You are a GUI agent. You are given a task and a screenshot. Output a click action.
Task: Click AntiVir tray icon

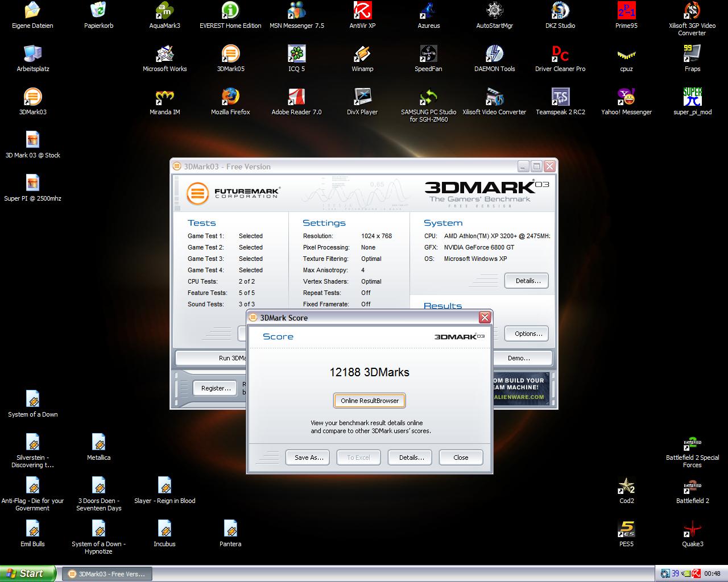[695, 573]
